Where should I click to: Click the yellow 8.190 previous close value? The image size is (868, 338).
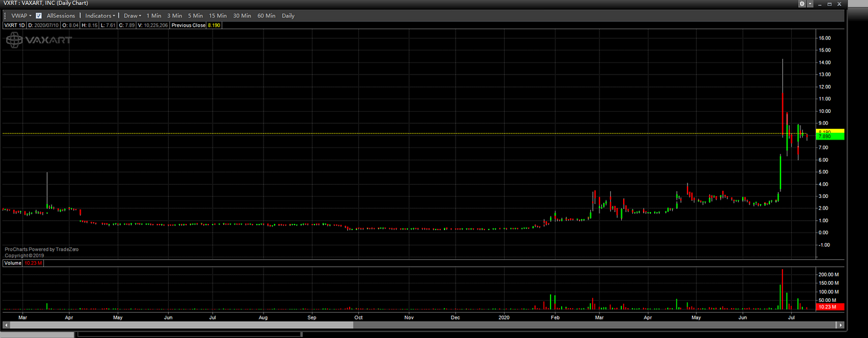click(x=215, y=25)
